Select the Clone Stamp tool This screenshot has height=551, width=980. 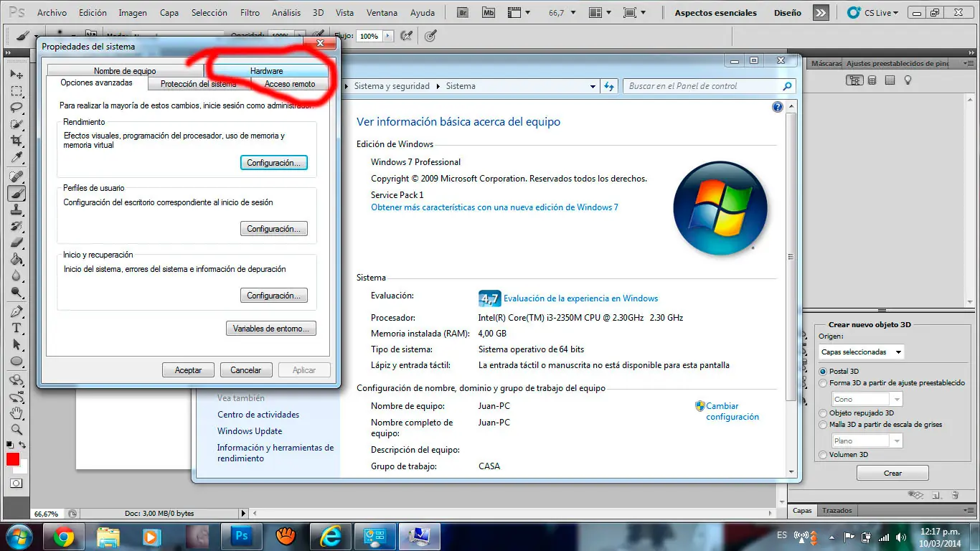click(x=17, y=210)
